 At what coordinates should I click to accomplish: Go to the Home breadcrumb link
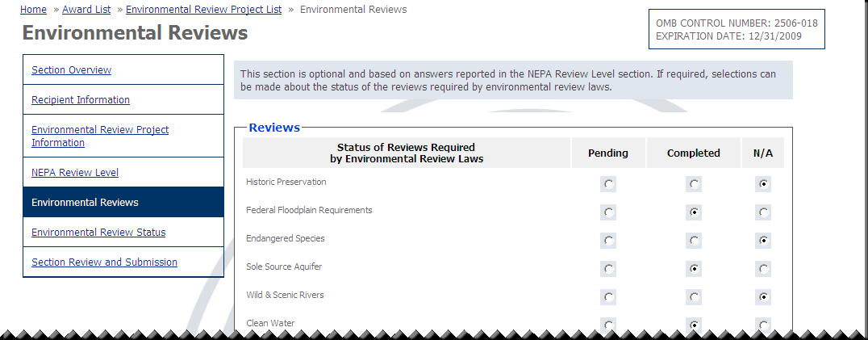[33, 10]
